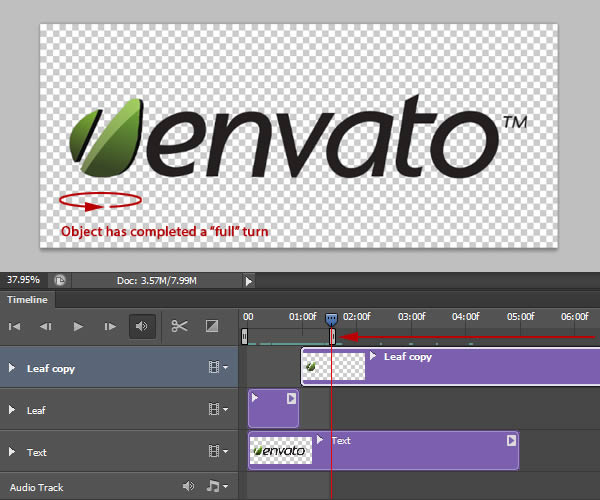Screen dimensions: 600x500
Task: Expand Text clip options triangle
Action: point(320,440)
